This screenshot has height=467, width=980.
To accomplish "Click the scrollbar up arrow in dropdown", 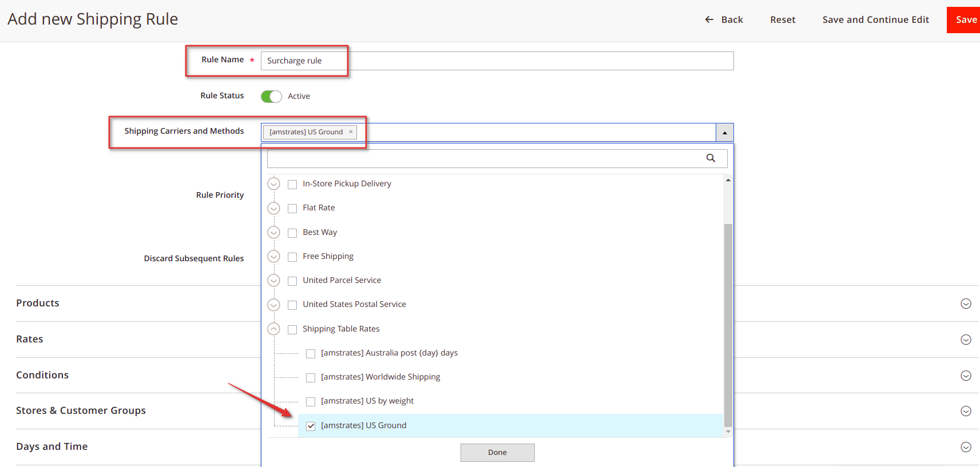I will pyautogui.click(x=728, y=180).
